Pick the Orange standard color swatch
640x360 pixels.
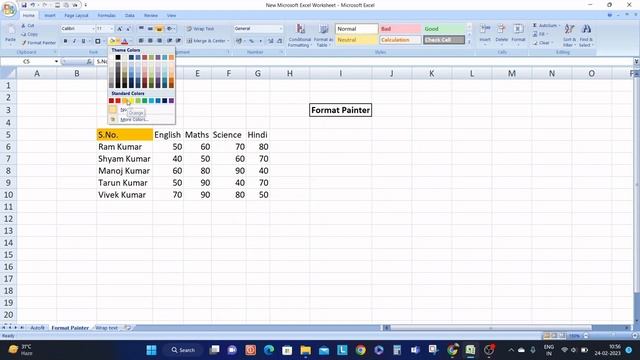[x=124, y=101]
